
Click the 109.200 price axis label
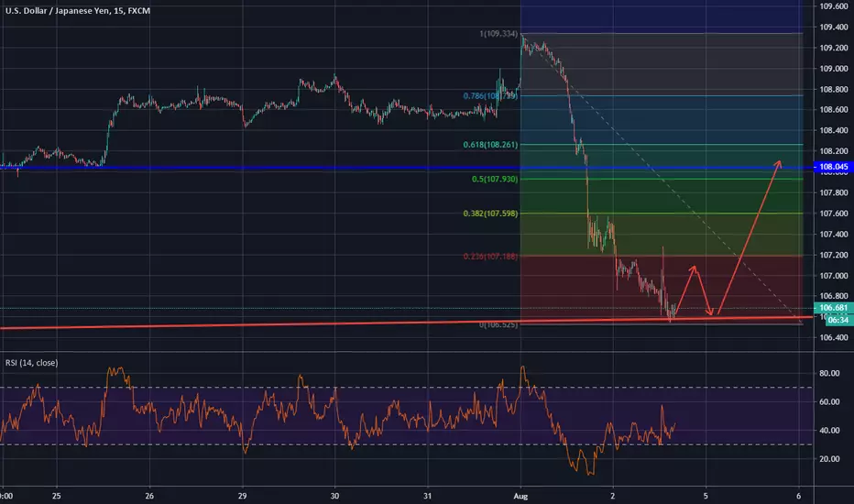click(833, 48)
